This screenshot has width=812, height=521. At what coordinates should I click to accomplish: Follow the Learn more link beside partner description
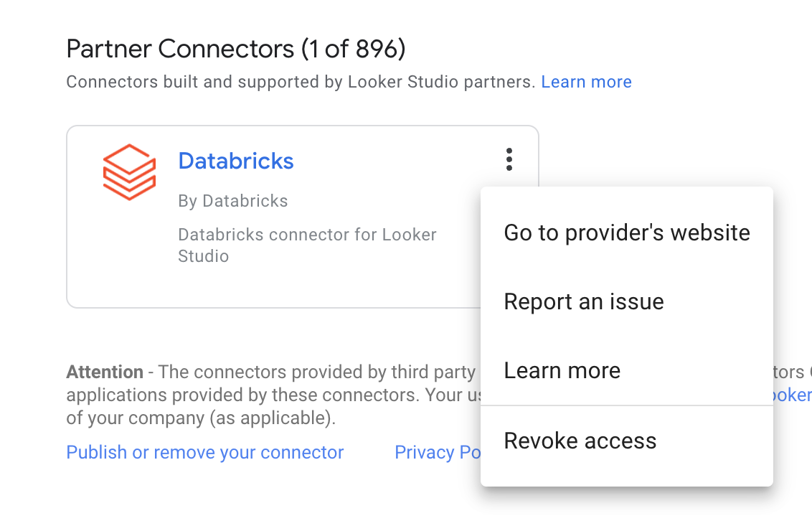586,82
